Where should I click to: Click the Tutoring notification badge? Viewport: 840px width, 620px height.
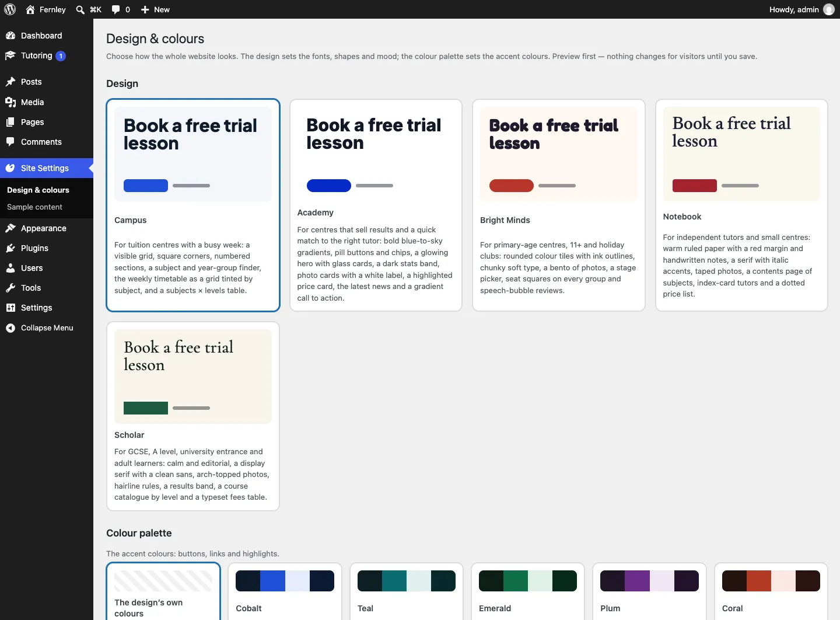coord(61,56)
